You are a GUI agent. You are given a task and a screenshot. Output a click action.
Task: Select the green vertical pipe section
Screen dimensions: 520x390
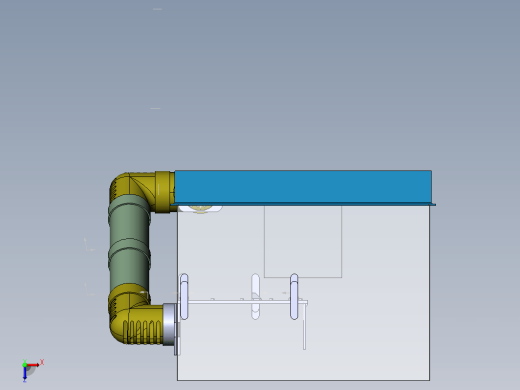[x=129, y=243]
